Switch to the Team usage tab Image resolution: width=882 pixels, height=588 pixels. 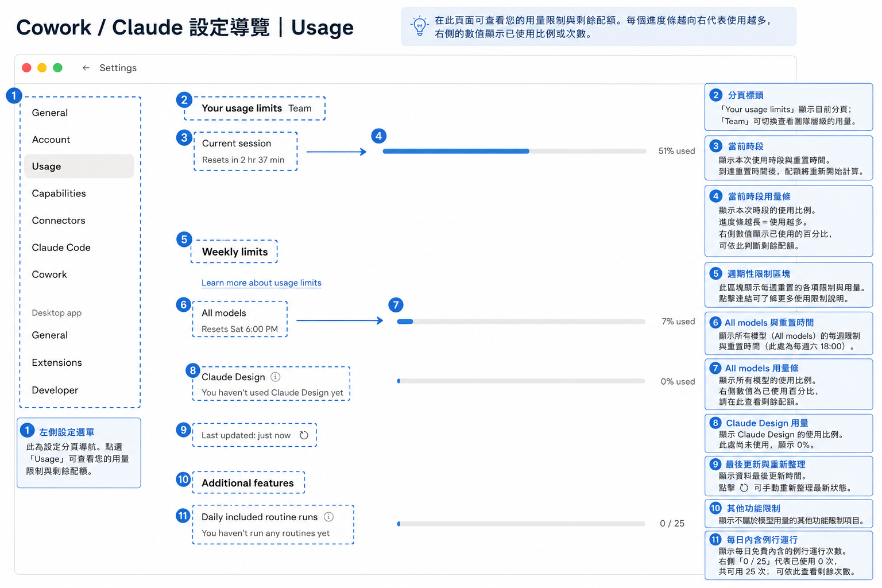(x=300, y=108)
